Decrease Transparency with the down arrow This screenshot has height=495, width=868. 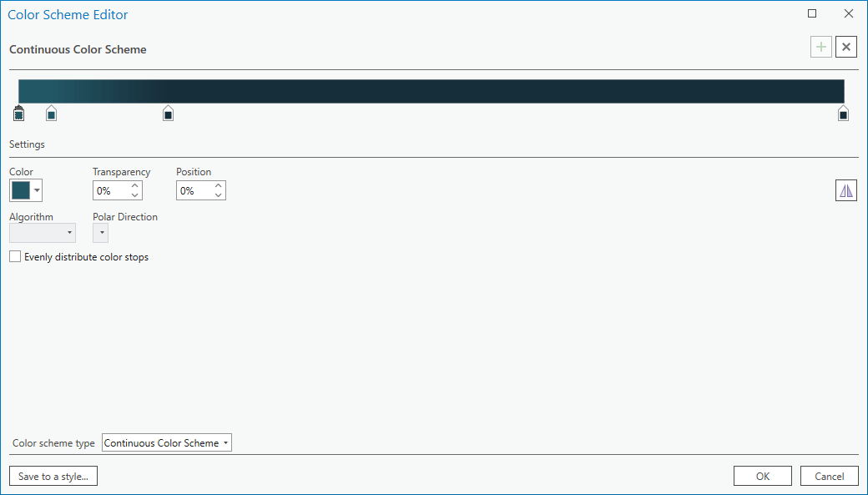point(134,194)
